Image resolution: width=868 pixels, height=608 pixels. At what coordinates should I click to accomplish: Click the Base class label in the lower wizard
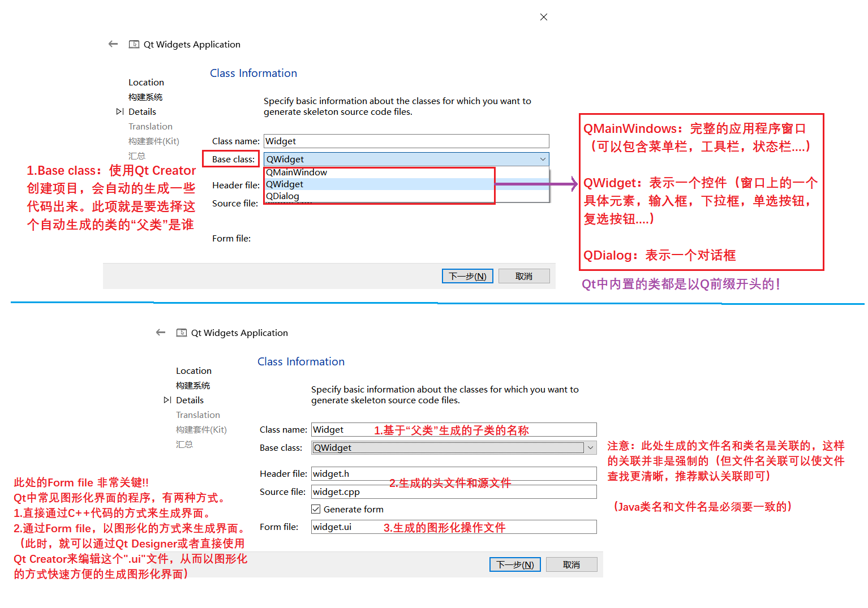pyautogui.click(x=281, y=448)
